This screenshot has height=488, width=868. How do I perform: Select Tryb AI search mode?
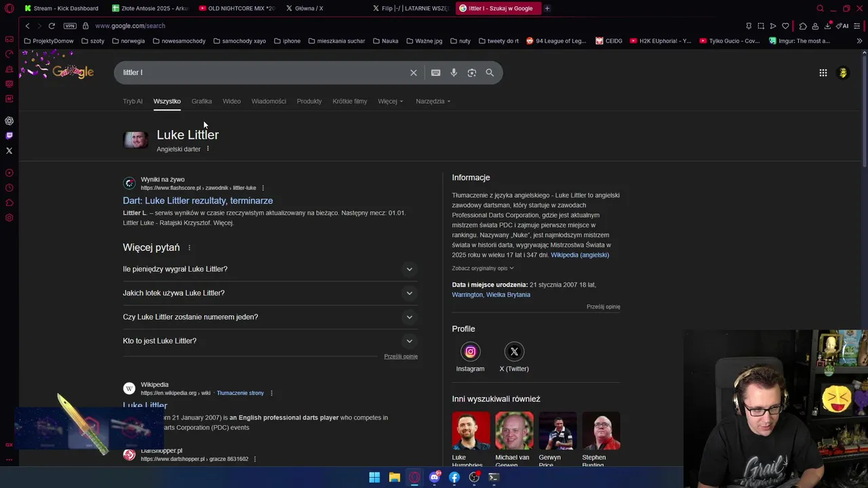pos(132,101)
